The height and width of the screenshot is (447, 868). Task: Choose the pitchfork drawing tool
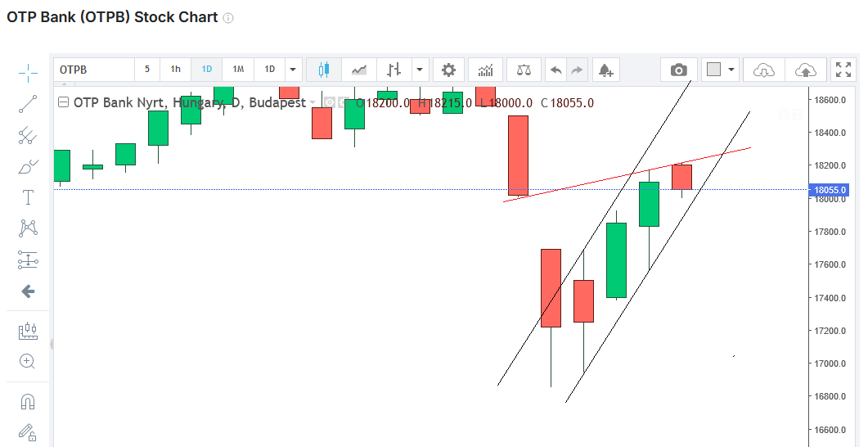pyautogui.click(x=28, y=135)
